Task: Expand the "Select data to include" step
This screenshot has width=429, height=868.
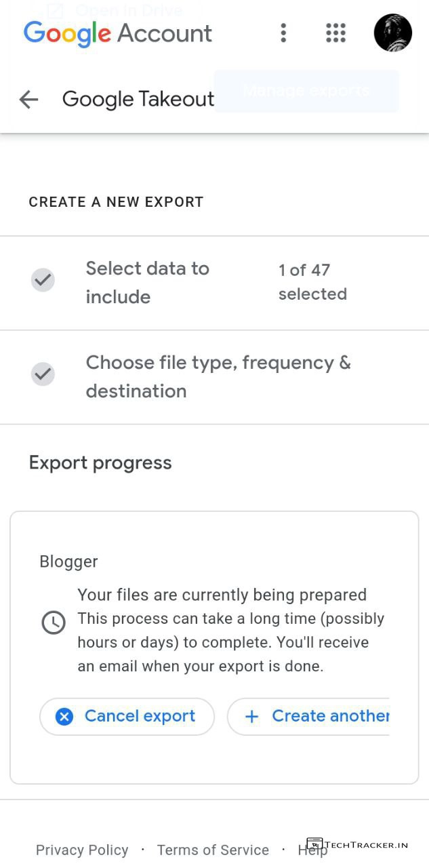Action: [x=148, y=282]
